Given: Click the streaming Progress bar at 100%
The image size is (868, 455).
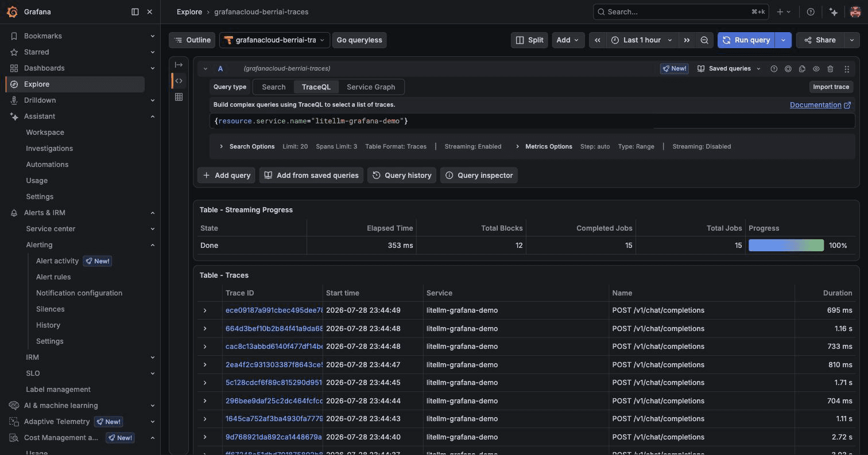Looking at the screenshot, I should click(x=786, y=246).
